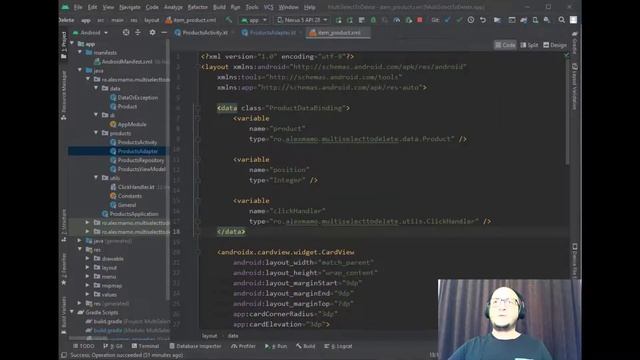
Task: Click item_product.xml in the navigation bar
Action: [x=191, y=20]
